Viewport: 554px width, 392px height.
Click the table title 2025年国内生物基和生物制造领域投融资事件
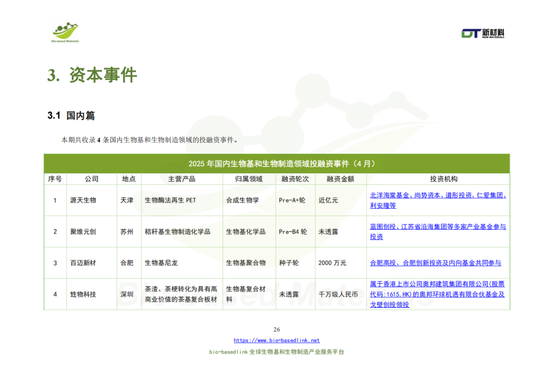[x=282, y=164]
